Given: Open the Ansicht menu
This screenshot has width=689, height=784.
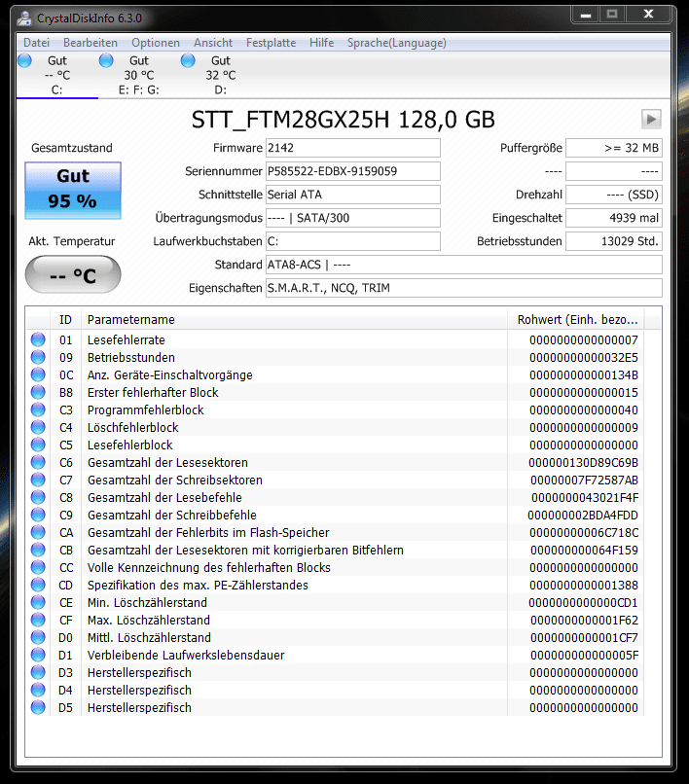Looking at the screenshot, I should coord(213,43).
